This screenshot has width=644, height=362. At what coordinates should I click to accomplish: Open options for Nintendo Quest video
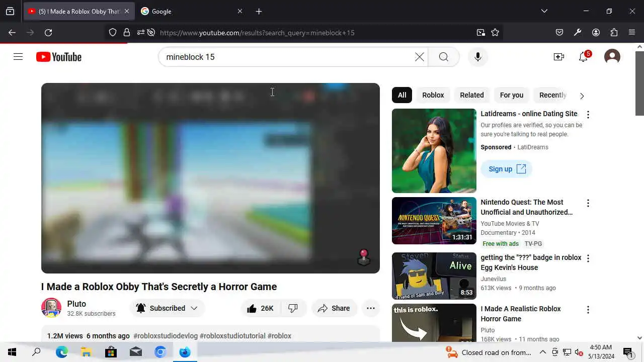click(588, 203)
